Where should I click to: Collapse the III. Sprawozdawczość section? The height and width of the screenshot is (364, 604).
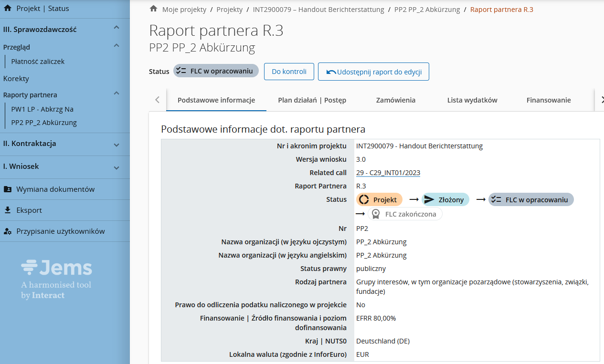click(117, 29)
